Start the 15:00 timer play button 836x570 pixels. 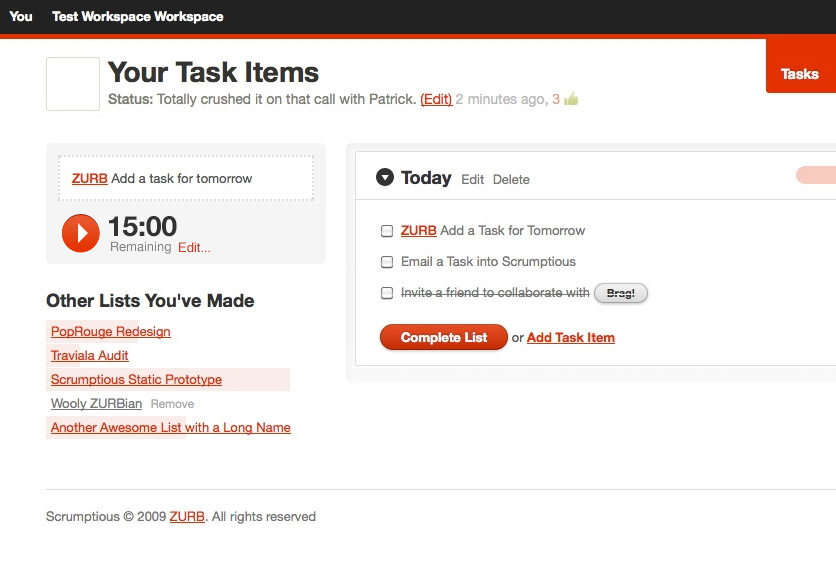tap(81, 233)
